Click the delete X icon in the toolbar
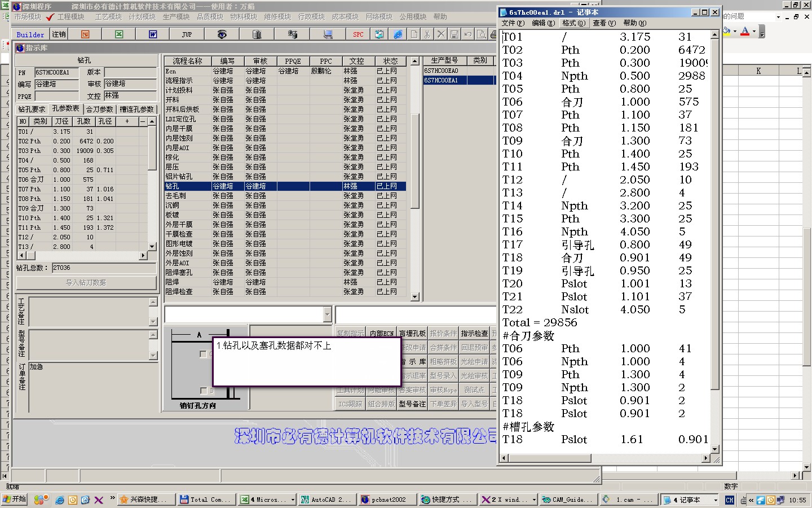Image resolution: width=812 pixels, height=508 pixels. click(x=441, y=34)
